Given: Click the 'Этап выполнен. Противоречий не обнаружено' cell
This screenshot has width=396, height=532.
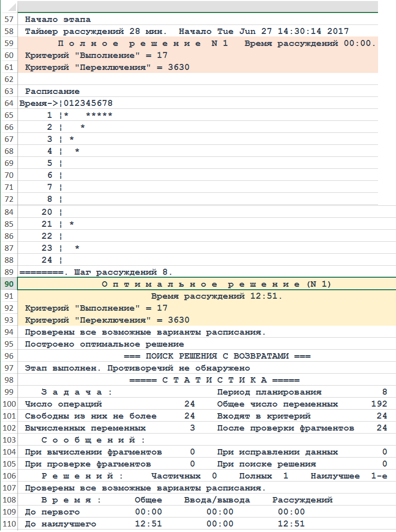Looking at the screenshot, I should point(137,368).
